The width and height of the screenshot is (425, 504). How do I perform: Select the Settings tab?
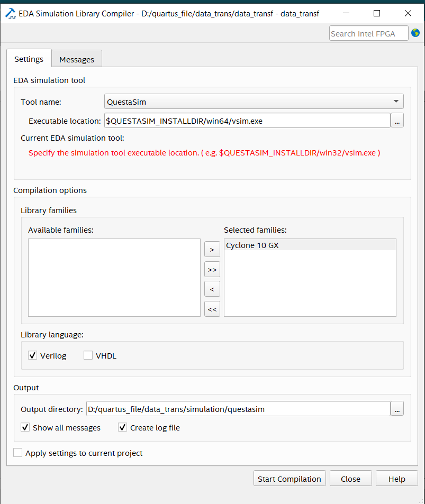[x=29, y=59]
